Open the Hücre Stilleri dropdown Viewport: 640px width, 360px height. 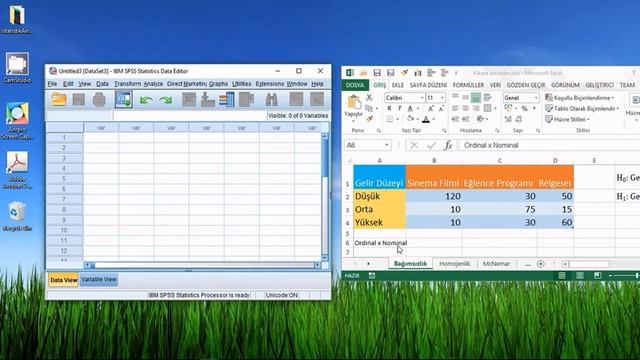[568, 119]
